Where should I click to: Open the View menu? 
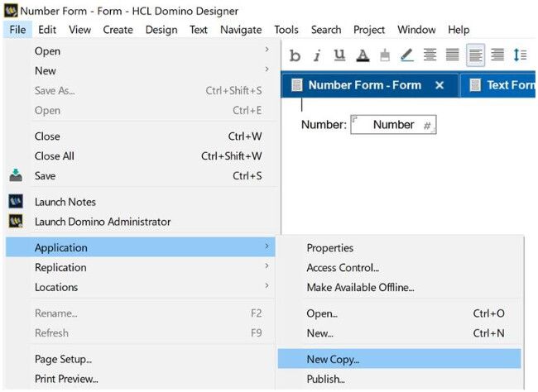click(x=79, y=30)
